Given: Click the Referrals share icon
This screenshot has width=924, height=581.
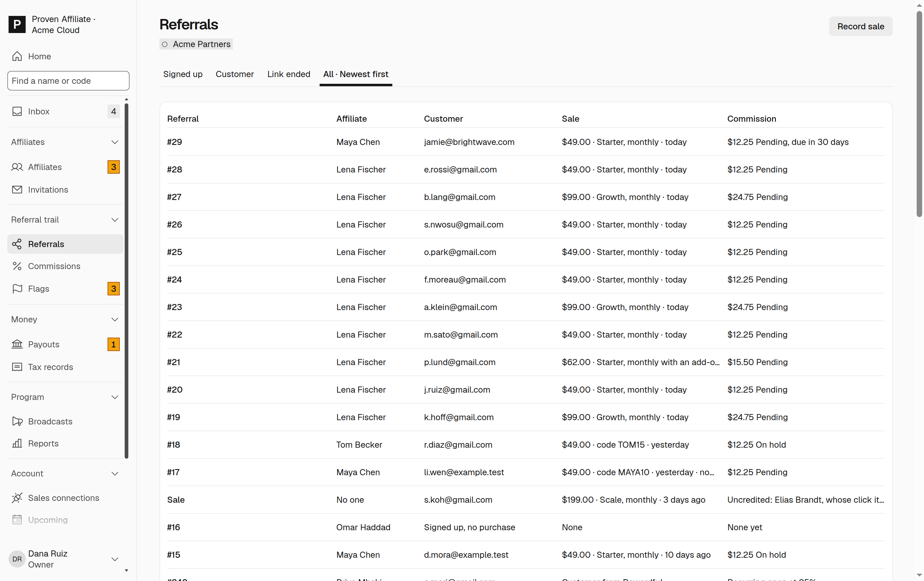Looking at the screenshot, I should point(17,244).
